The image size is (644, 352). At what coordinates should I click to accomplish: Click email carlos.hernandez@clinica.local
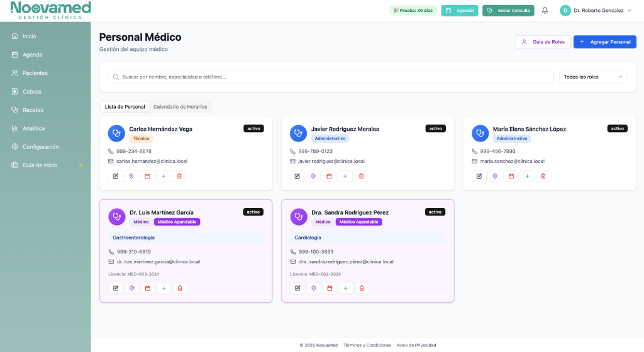click(x=152, y=162)
